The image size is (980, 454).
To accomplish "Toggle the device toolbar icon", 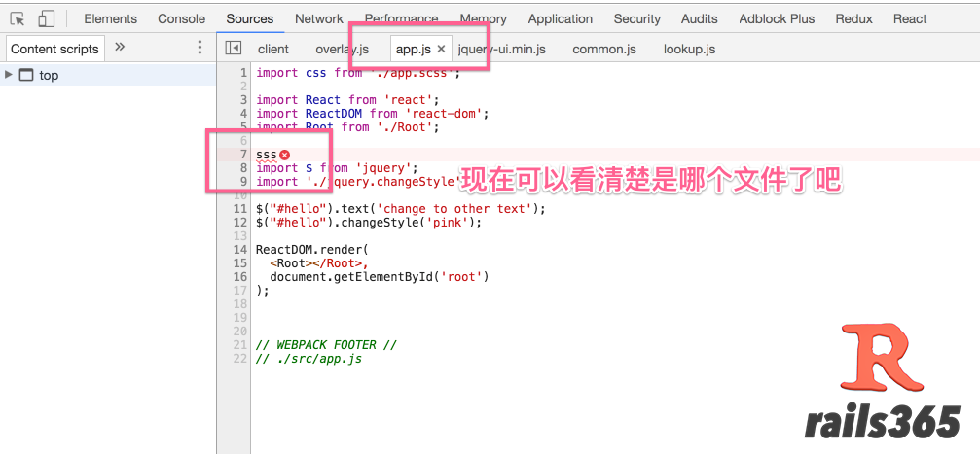I will tap(46, 18).
